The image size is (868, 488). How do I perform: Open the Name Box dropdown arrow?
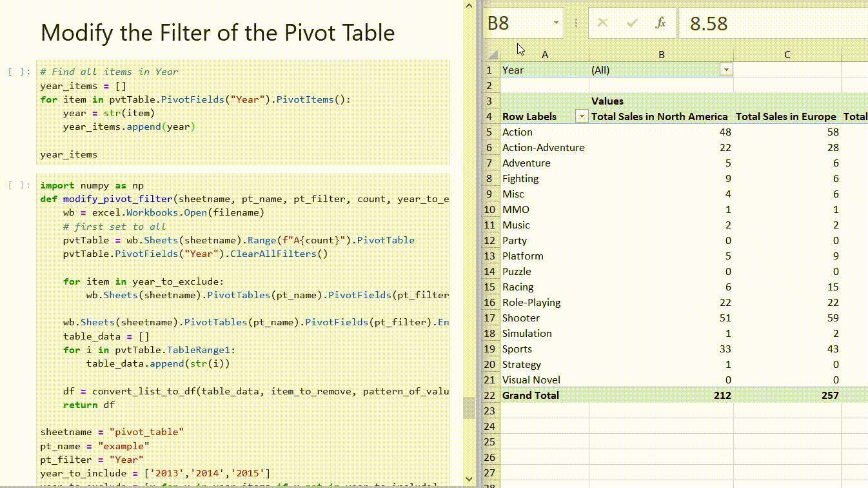[x=555, y=21]
